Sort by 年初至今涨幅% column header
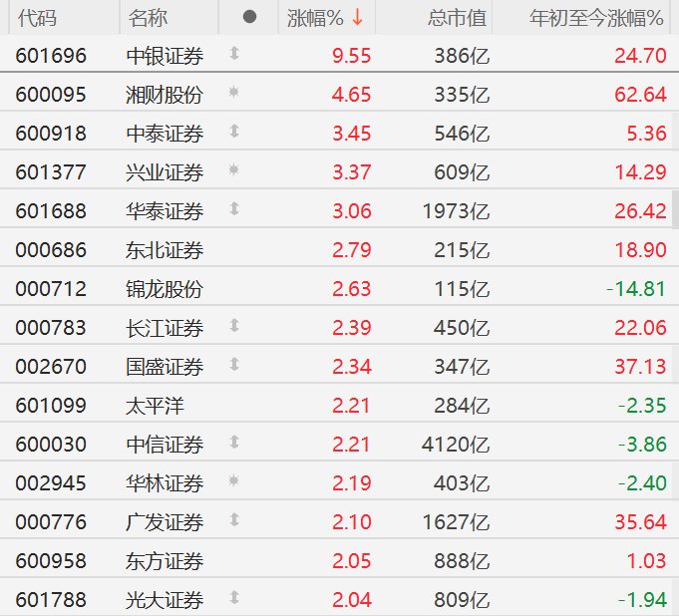 [596, 17]
